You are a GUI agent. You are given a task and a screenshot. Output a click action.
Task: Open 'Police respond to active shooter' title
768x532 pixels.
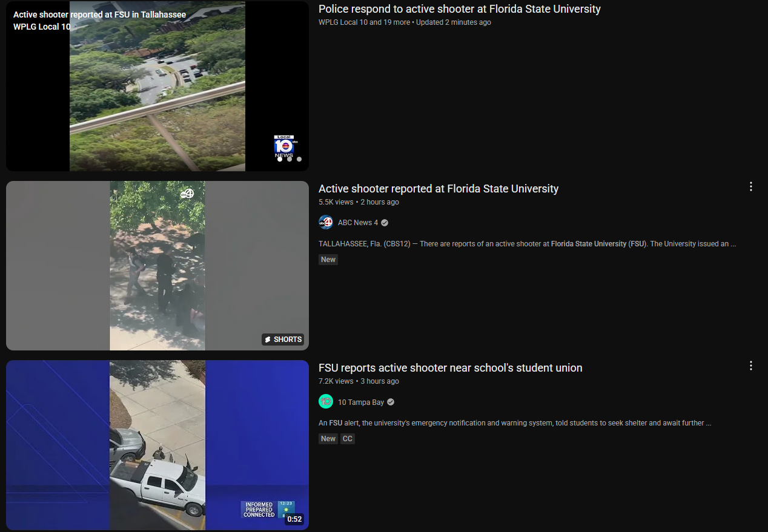click(x=460, y=9)
